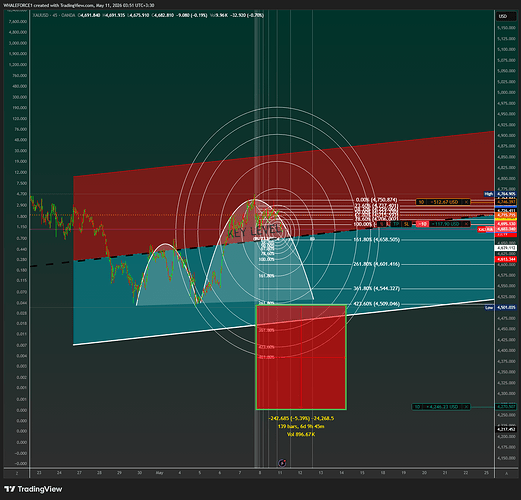The height and width of the screenshot is (500, 521).
Task: Click the High price label
Action: click(489, 194)
